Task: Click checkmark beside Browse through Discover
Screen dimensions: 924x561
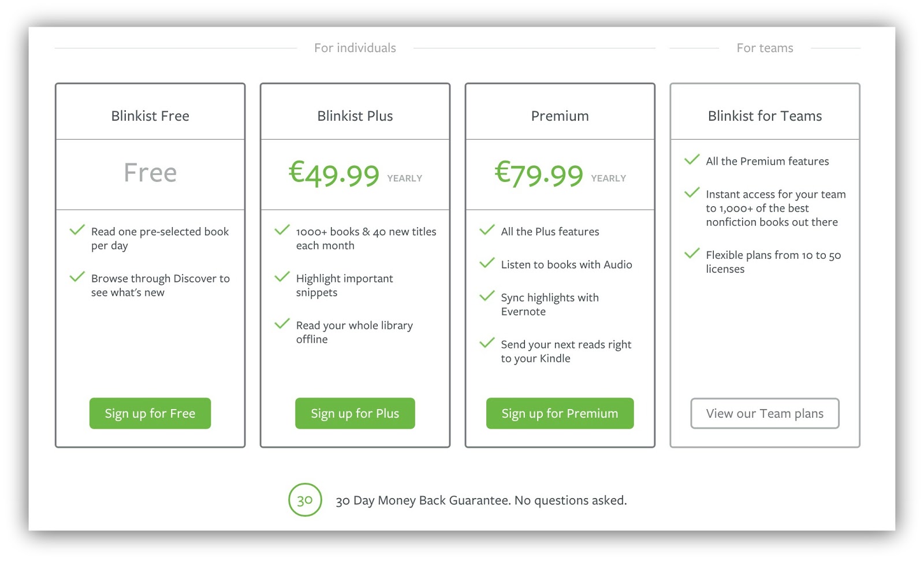Action: coord(77,277)
